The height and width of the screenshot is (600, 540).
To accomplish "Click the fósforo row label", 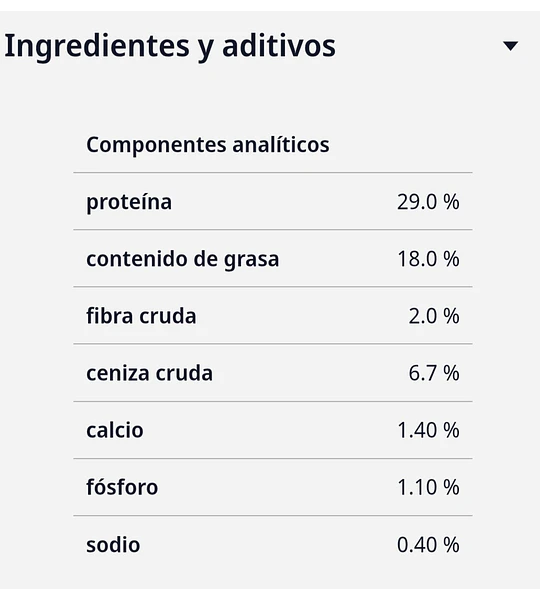I will pyautogui.click(x=122, y=487).
